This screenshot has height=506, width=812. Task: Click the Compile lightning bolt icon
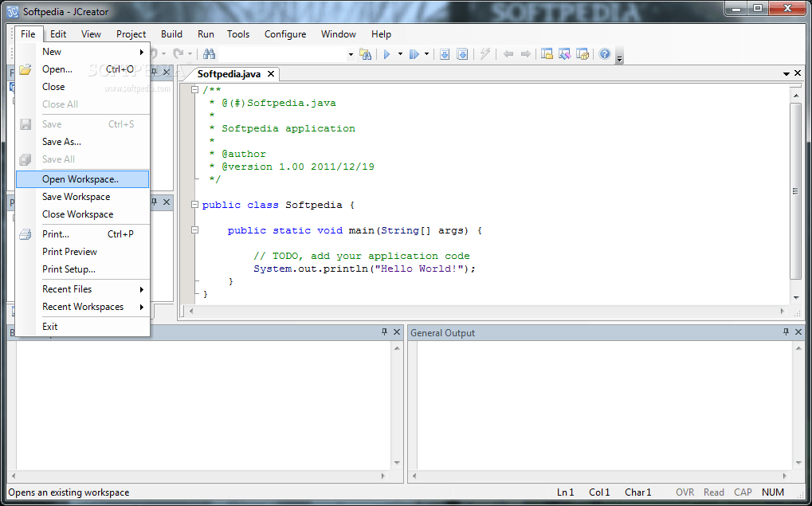pos(484,54)
